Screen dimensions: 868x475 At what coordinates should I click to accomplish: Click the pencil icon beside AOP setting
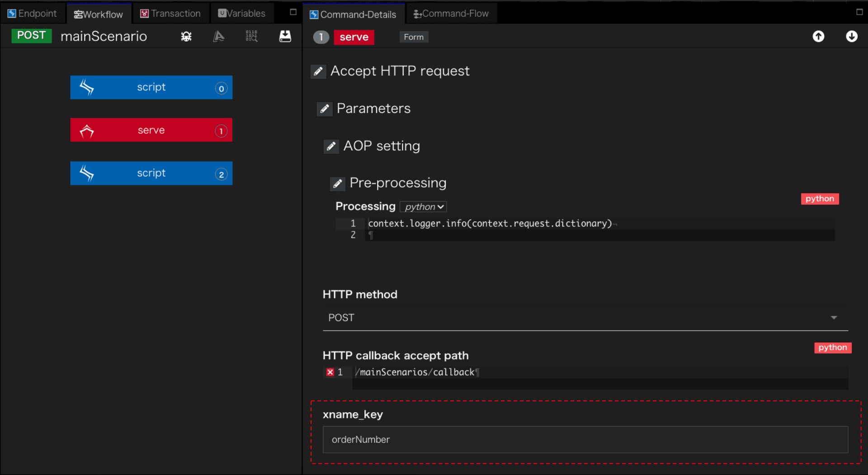click(x=331, y=146)
